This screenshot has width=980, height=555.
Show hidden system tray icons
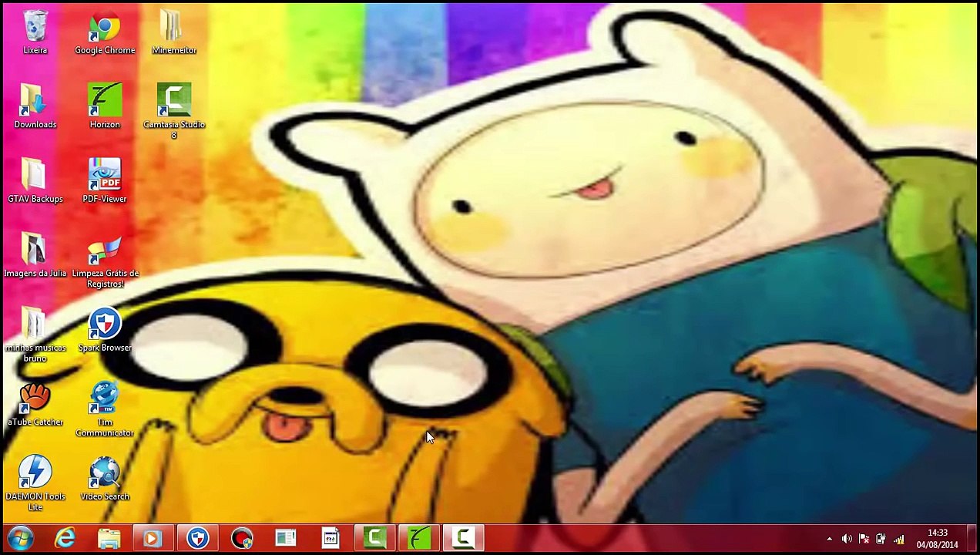(829, 539)
